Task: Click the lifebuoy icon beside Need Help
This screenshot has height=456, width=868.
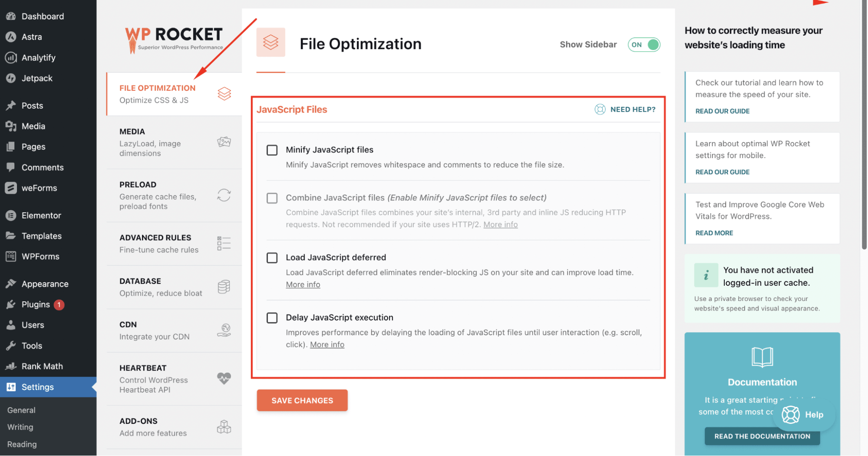Action: pos(600,109)
